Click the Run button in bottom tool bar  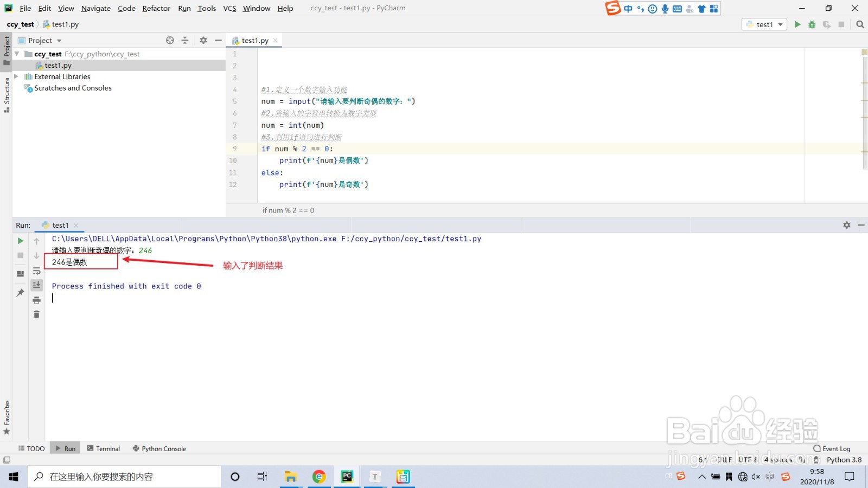pyautogui.click(x=66, y=448)
